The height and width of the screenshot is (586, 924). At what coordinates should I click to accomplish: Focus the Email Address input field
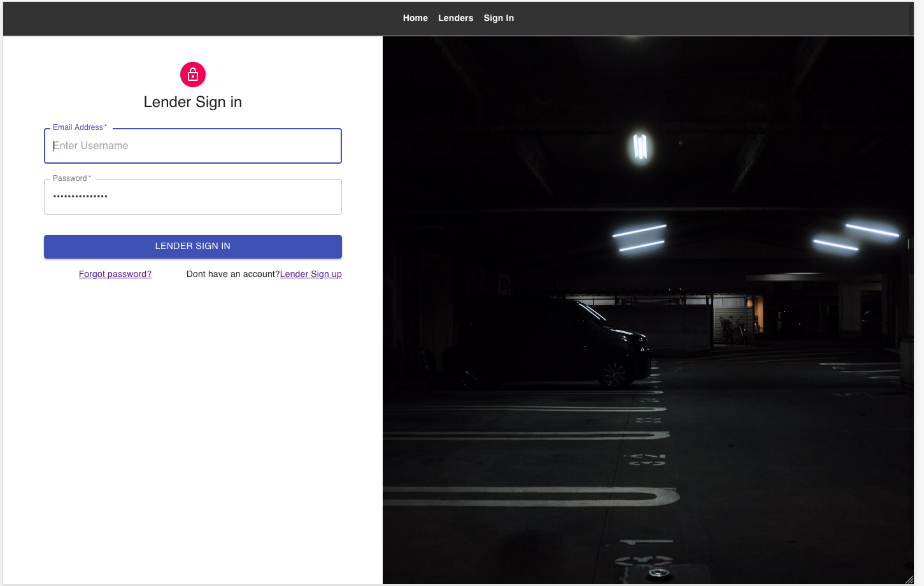tap(193, 146)
